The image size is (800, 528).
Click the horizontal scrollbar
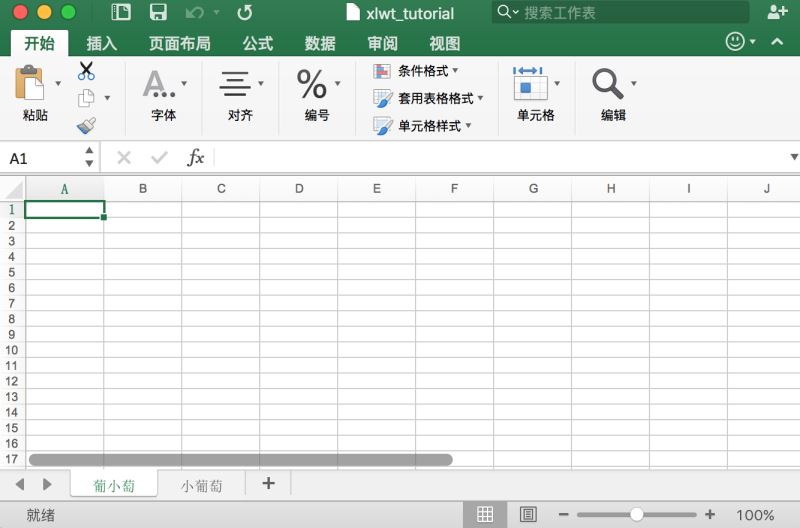coord(241,460)
